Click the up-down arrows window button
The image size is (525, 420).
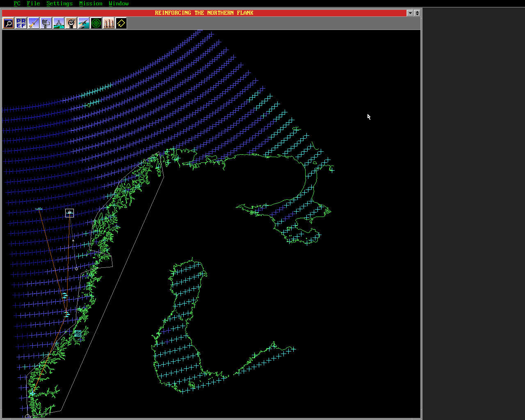pyautogui.click(x=417, y=13)
